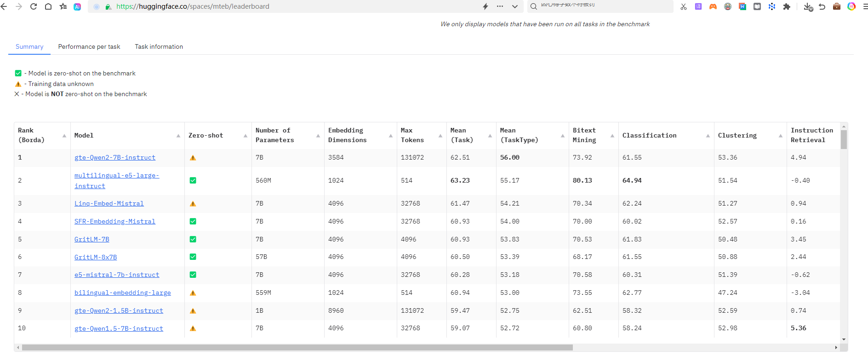Click the lightning speed mode icon
This screenshot has height=356, width=868.
[x=485, y=6]
